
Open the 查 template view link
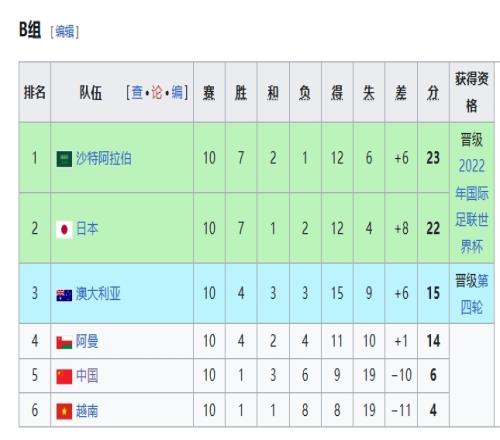click(x=137, y=92)
